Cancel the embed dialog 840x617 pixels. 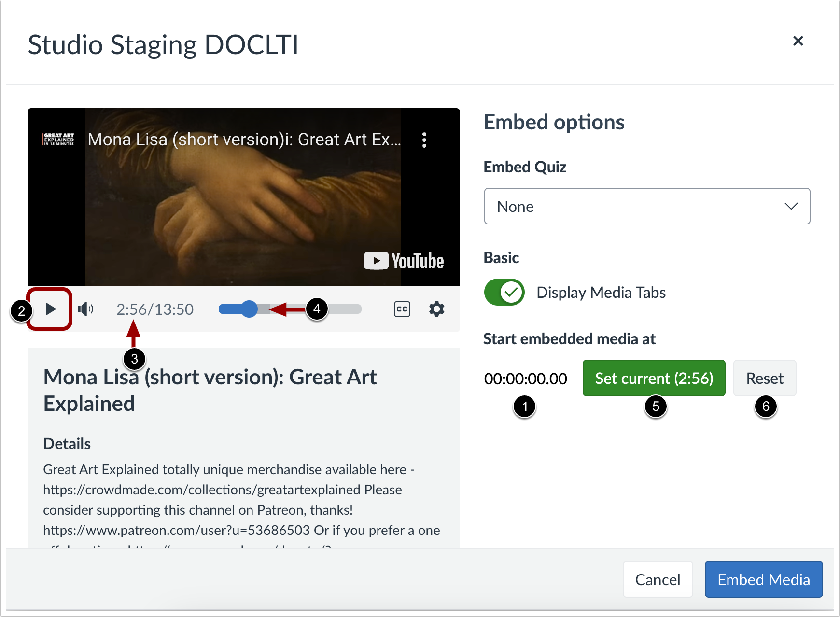(x=658, y=579)
